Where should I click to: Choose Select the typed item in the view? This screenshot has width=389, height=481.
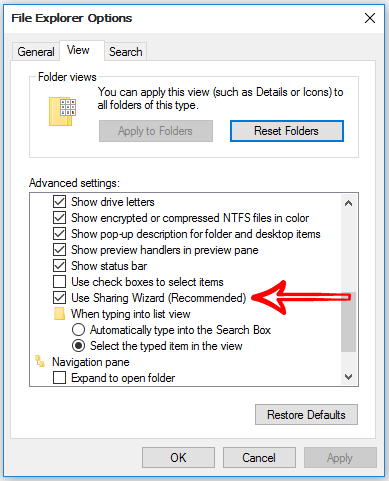click(x=78, y=346)
